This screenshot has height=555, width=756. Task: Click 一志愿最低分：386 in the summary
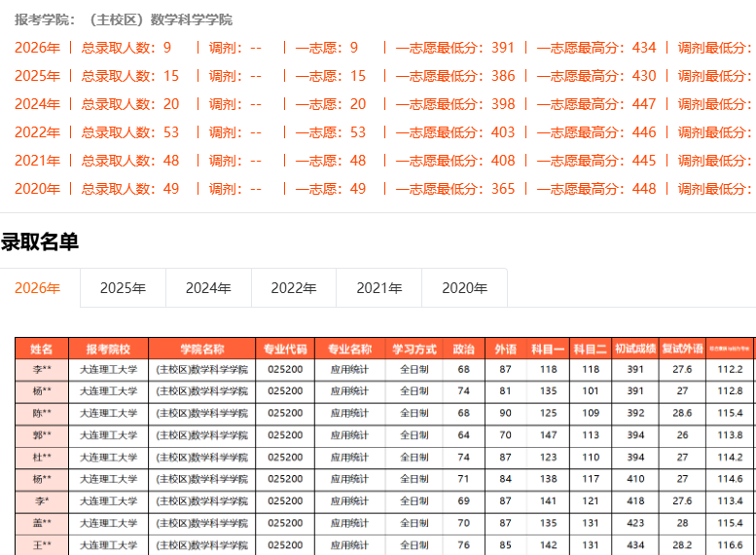455,76
